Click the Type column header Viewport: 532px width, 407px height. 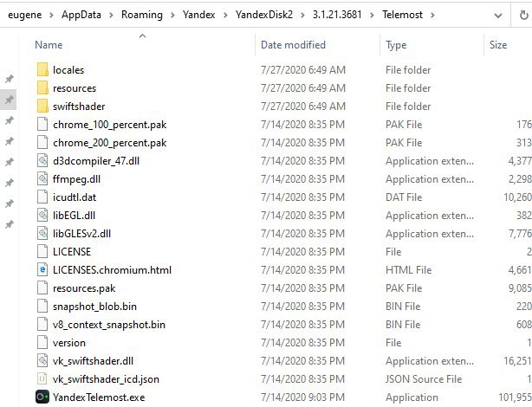396,45
